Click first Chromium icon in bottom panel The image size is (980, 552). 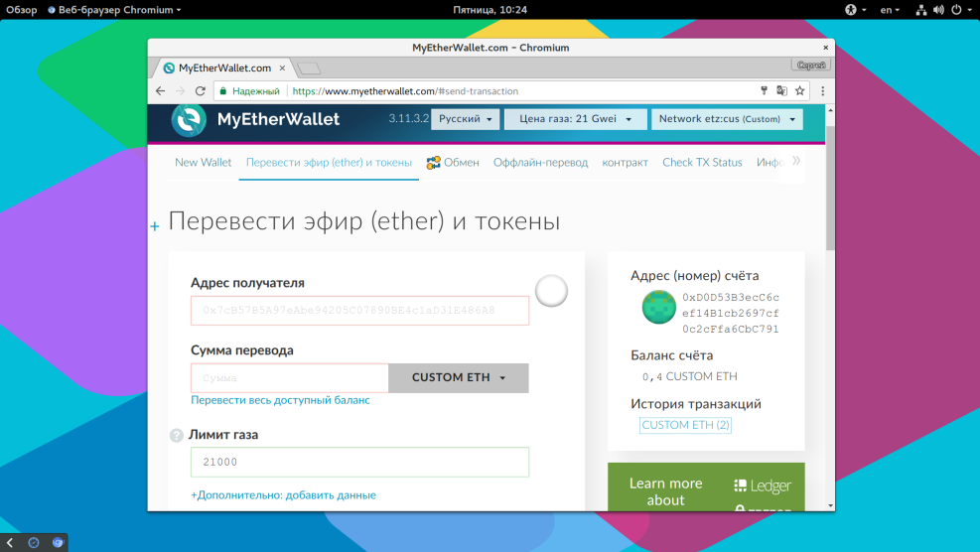point(34,543)
